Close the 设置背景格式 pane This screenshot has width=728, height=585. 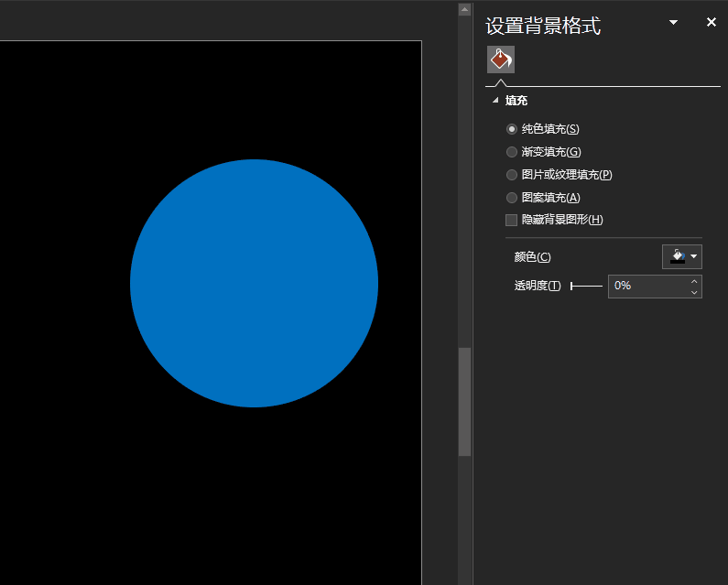tap(711, 22)
